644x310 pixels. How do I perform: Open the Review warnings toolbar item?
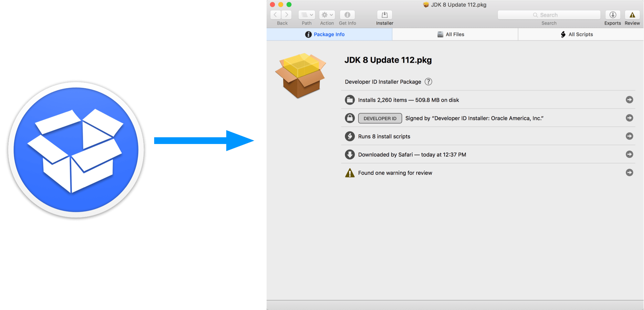632,15
